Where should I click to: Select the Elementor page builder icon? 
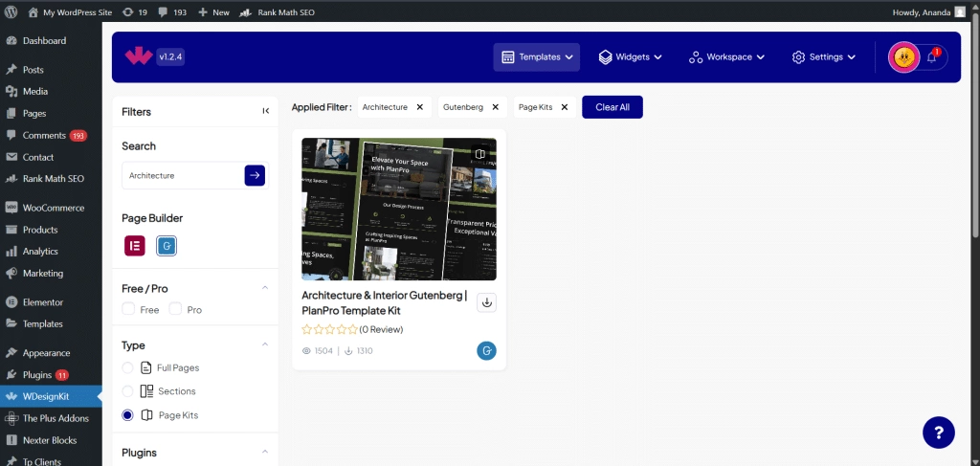coord(134,246)
